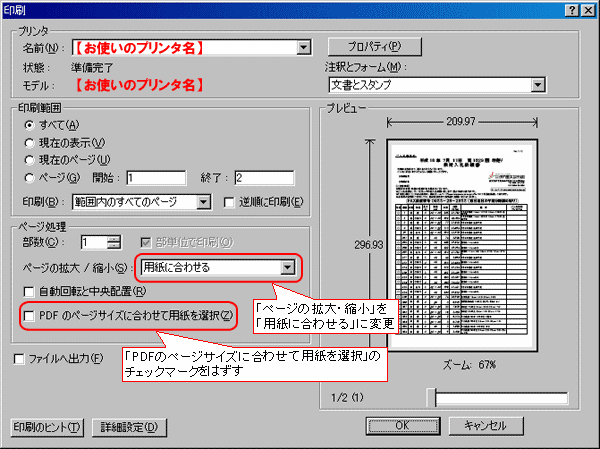Open 詳細設定(D) button
This screenshot has width=600, height=449.
tap(129, 427)
